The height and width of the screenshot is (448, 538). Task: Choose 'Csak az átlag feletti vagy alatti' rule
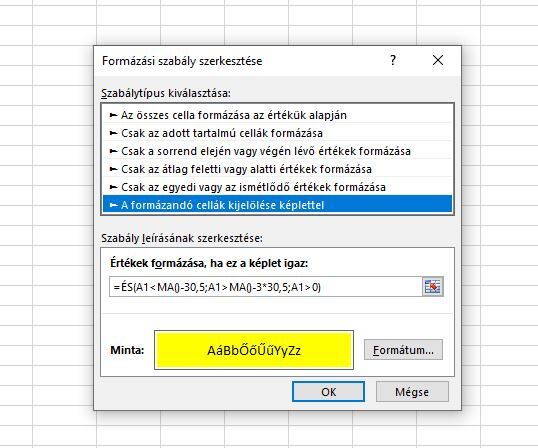tap(277, 169)
